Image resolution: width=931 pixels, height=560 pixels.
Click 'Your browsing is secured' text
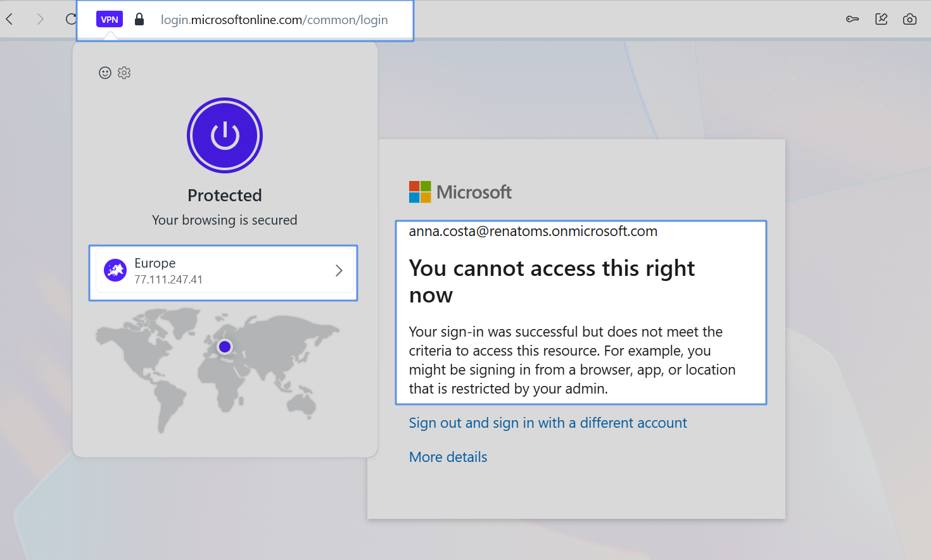click(225, 220)
